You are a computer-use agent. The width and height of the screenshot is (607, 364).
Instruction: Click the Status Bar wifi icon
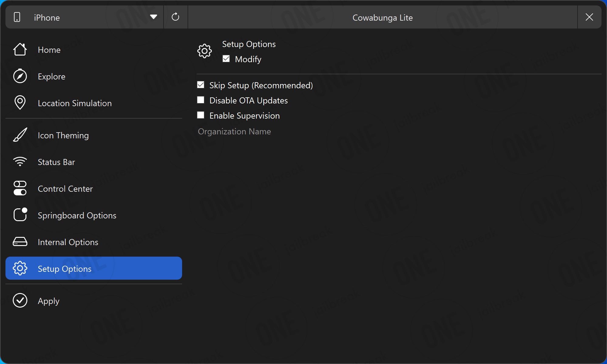(x=20, y=162)
